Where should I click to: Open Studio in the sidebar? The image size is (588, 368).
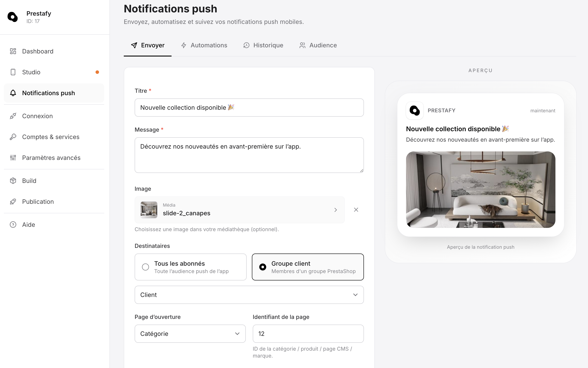pyautogui.click(x=54, y=72)
